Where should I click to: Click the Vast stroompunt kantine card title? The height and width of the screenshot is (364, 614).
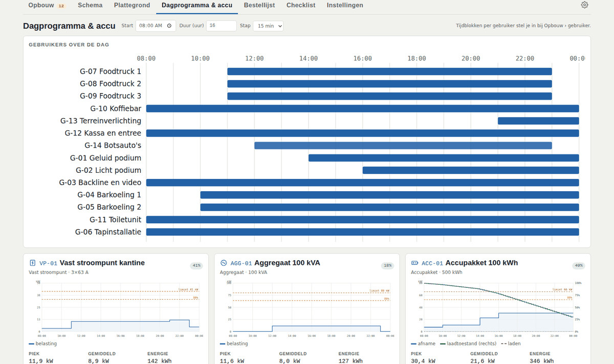(x=102, y=263)
